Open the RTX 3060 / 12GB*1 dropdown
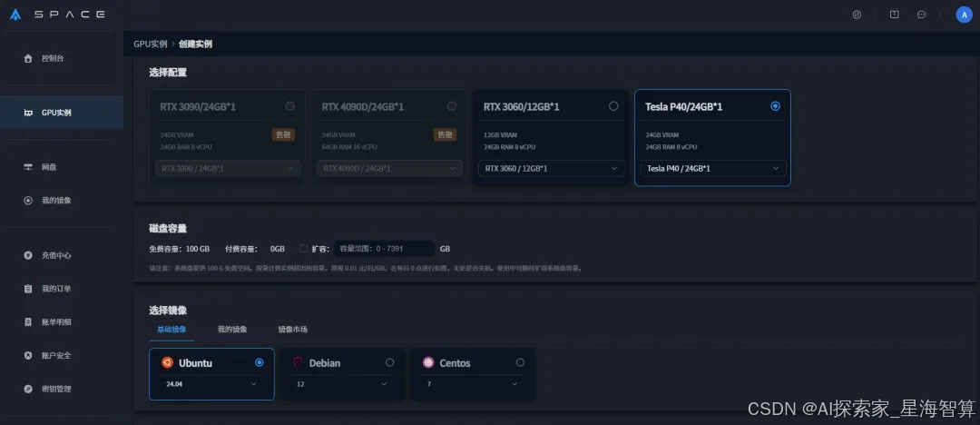This screenshot has width=980, height=425. click(x=552, y=168)
